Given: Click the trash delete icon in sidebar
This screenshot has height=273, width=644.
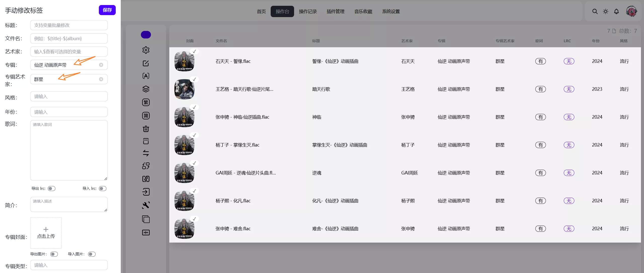Looking at the screenshot, I should (146, 129).
